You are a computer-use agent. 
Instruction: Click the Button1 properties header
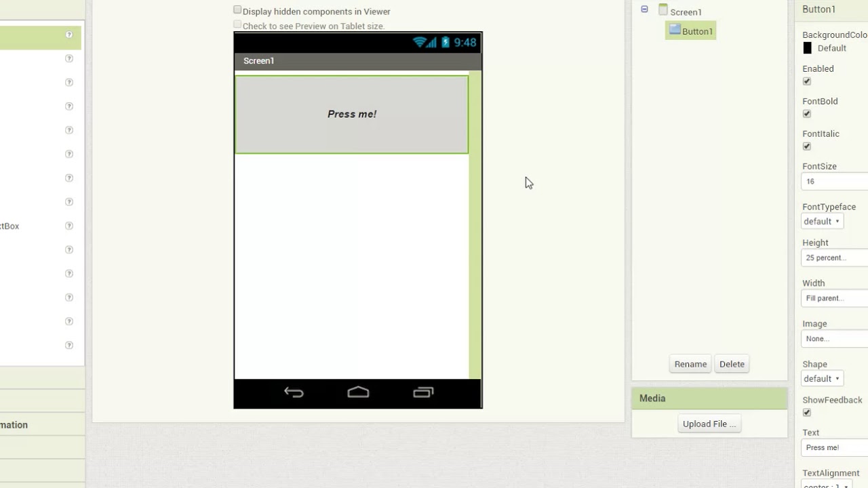click(831, 9)
